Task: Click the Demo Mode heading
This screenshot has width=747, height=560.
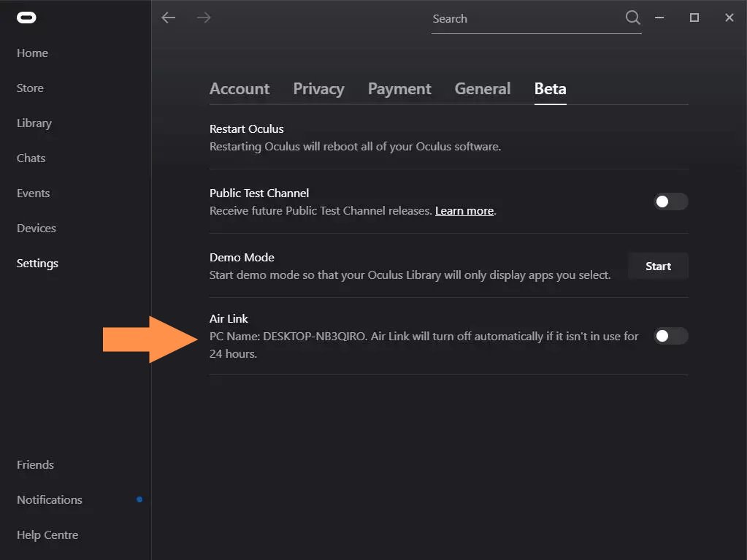Action: (242, 258)
